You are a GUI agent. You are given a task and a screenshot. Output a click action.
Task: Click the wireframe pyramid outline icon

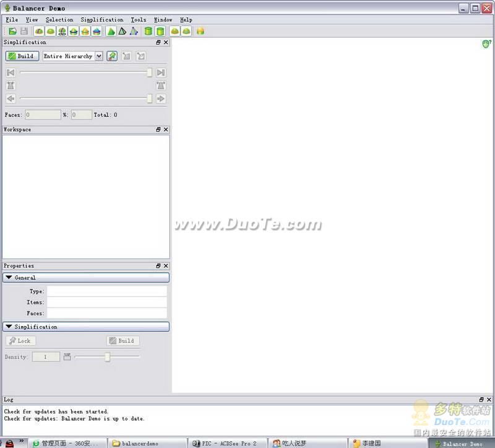123,31
